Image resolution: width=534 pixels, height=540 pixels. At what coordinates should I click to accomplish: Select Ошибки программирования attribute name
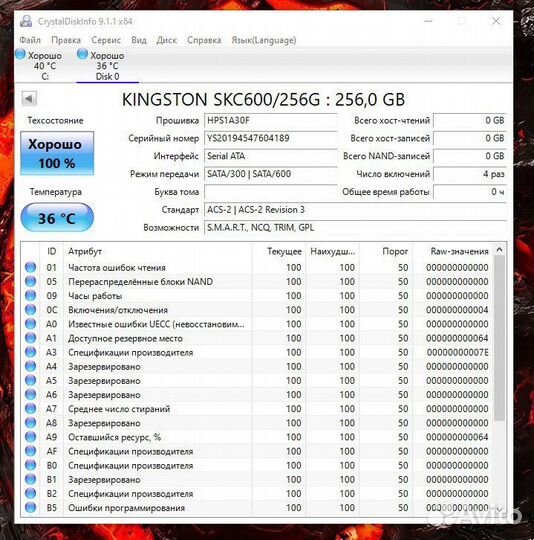[x=126, y=508]
